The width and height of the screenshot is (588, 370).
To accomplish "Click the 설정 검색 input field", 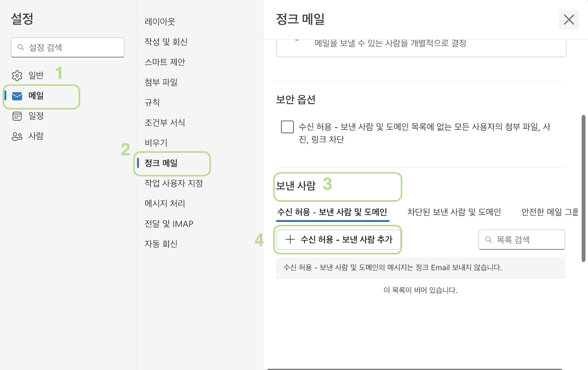I will (68, 47).
